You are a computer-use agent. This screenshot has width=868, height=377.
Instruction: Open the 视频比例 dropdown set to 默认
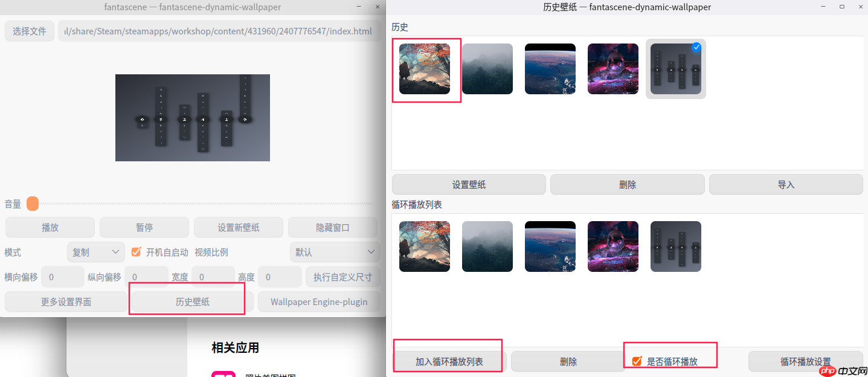pyautogui.click(x=335, y=252)
